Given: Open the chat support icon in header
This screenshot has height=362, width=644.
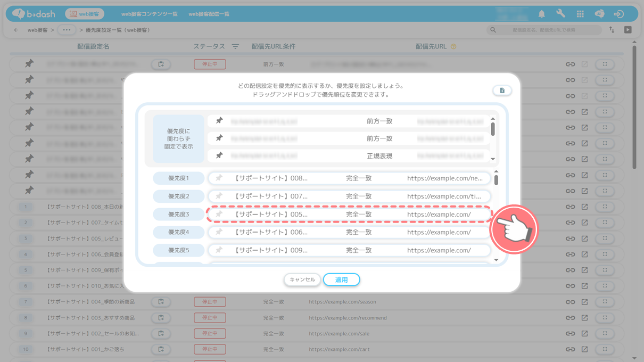Looking at the screenshot, I should 599,14.
